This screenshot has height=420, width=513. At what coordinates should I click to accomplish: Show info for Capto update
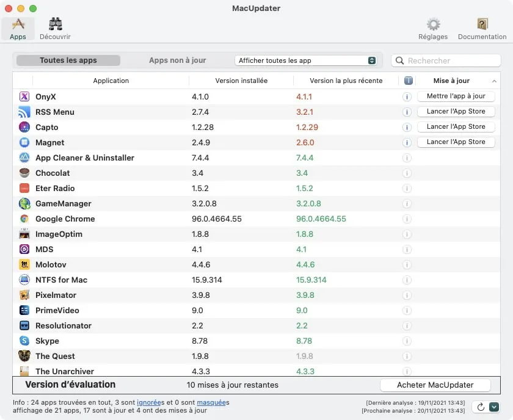[x=407, y=127]
